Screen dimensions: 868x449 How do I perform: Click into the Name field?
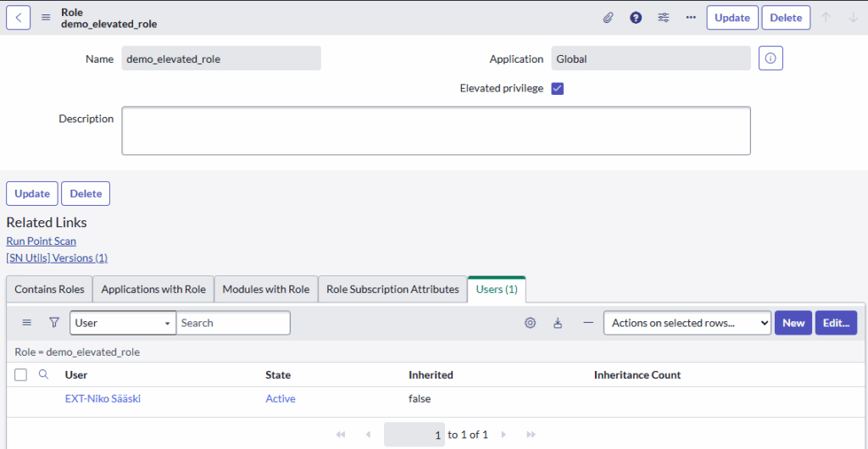[221, 58]
